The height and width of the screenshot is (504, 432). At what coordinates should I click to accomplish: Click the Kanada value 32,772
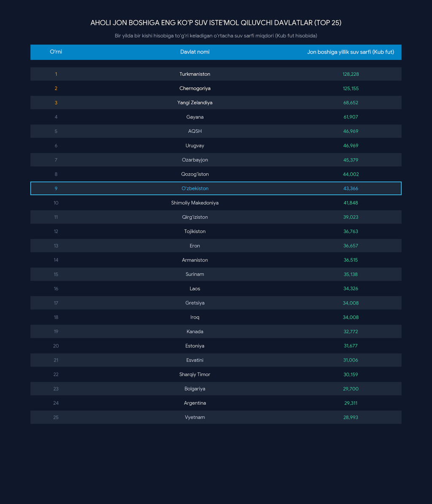click(x=350, y=332)
